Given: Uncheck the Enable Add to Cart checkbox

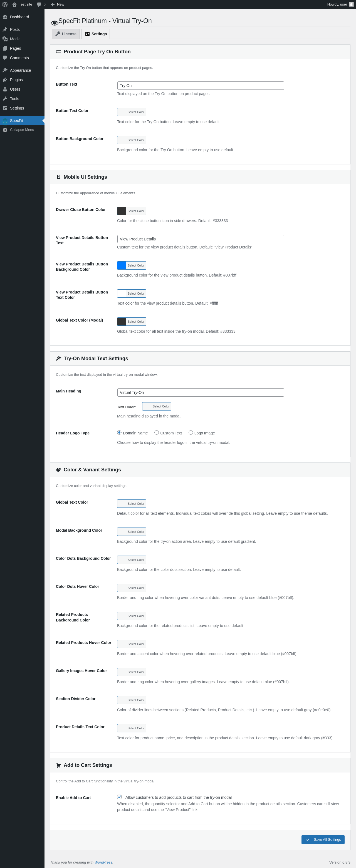Looking at the screenshot, I should [x=119, y=797].
